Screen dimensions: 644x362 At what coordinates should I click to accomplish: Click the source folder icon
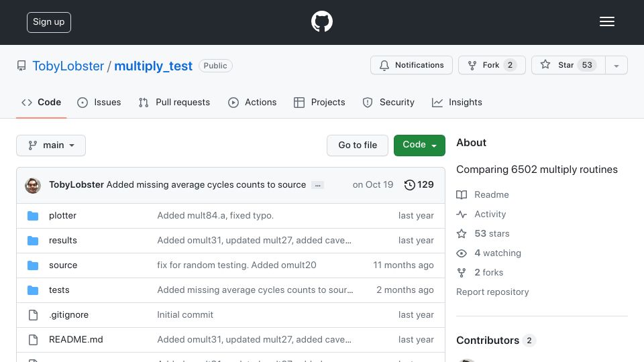(x=33, y=265)
